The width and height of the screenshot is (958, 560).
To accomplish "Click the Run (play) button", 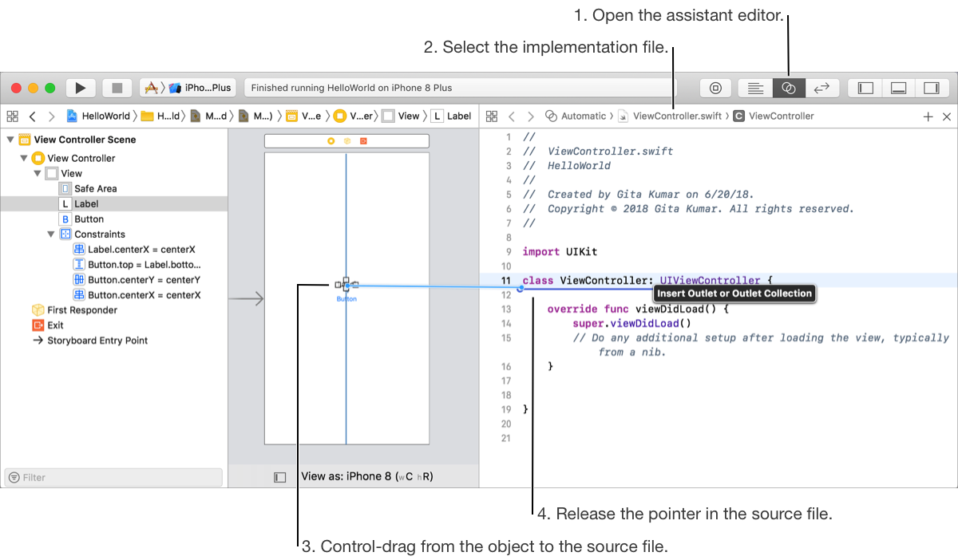I will point(81,88).
